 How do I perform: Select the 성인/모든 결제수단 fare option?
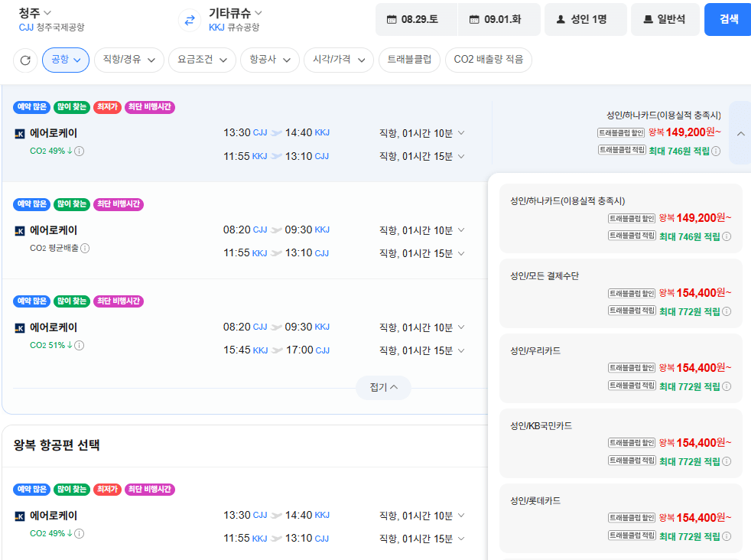click(621, 293)
